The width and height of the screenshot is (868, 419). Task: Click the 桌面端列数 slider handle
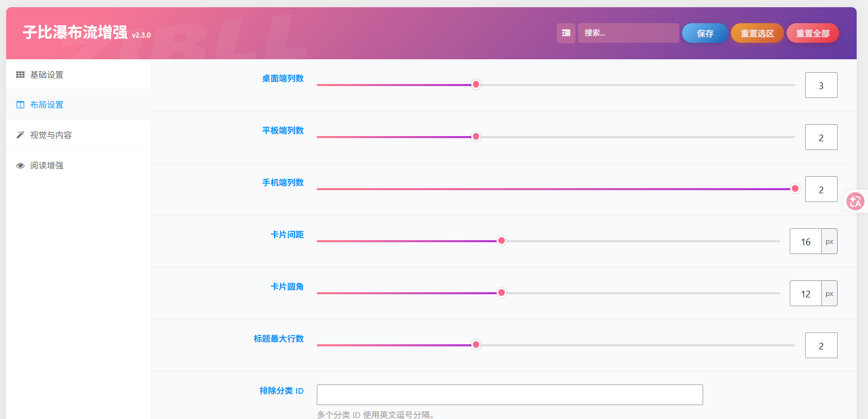tap(476, 85)
